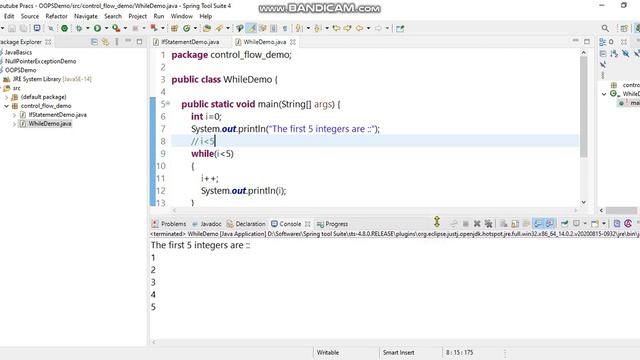Click the Open Type folder icon in the toolbar
Screen dimensions: 640x360
pyautogui.click(x=207, y=28)
